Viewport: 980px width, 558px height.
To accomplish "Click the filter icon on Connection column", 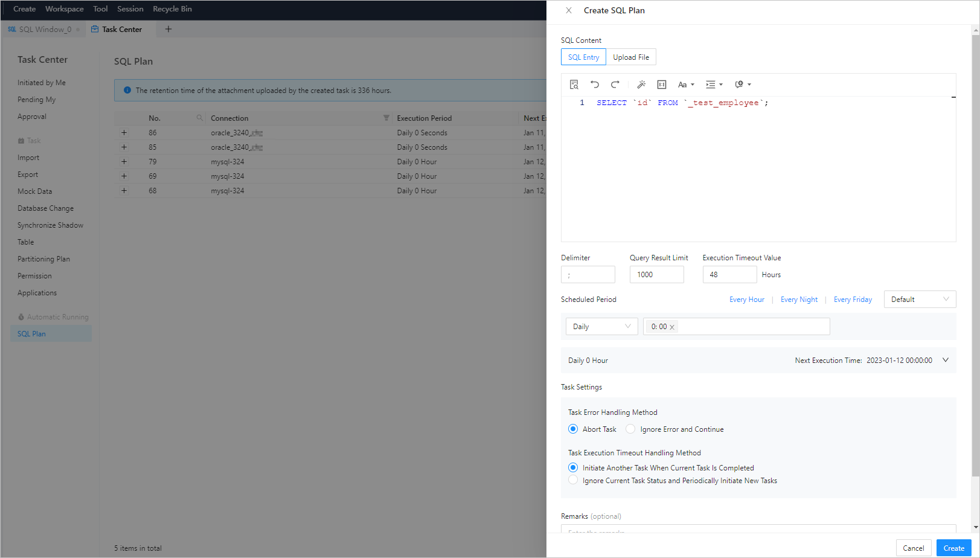I will point(386,118).
